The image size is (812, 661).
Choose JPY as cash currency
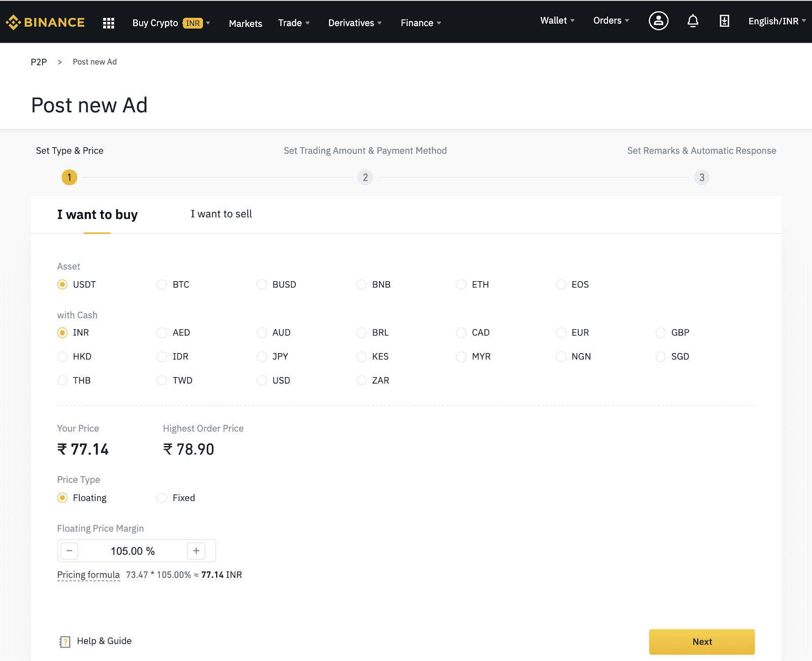262,356
